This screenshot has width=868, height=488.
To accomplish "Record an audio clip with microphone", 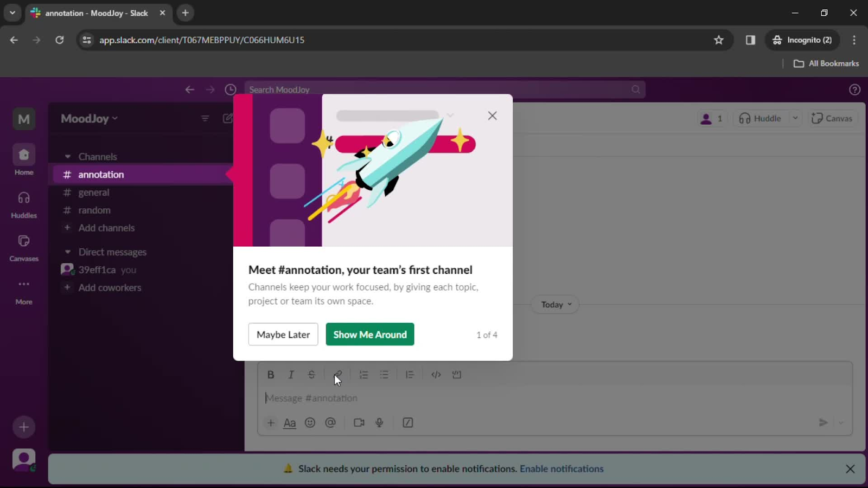I will pos(379,422).
